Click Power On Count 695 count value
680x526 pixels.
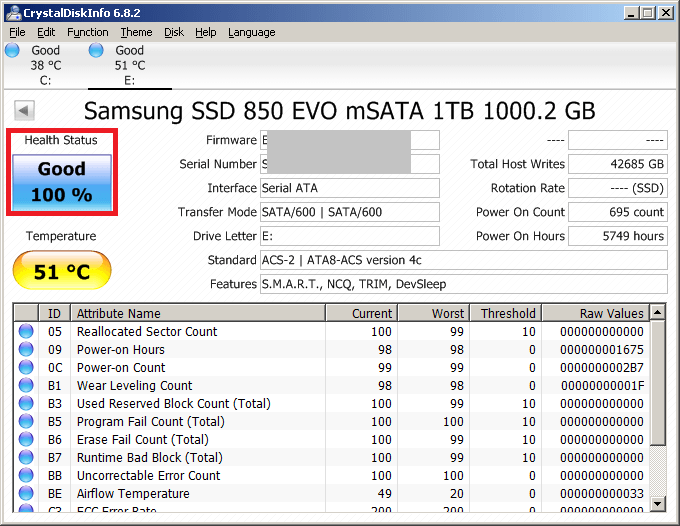coord(618,212)
